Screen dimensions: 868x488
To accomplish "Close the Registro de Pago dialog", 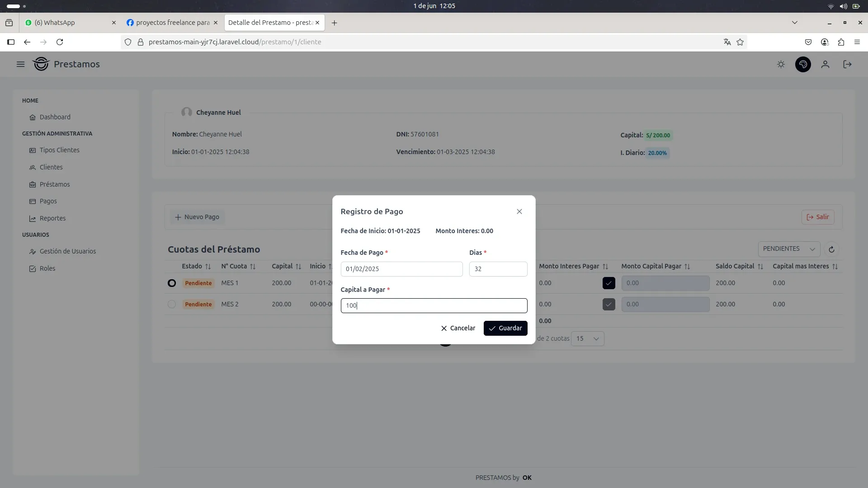I will tap(519, 211).
